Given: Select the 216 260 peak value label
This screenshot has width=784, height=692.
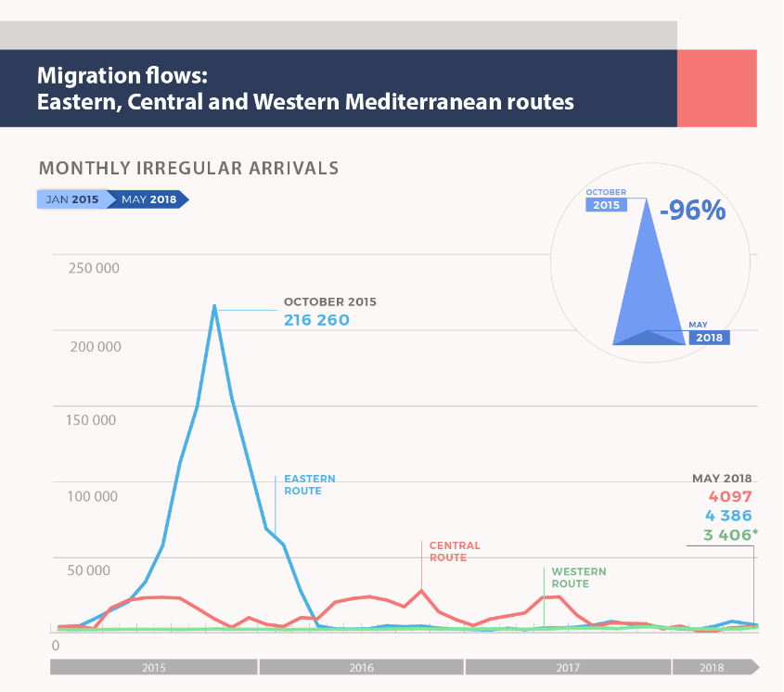Looking at the screenshot, I should (x=316, y=320).
